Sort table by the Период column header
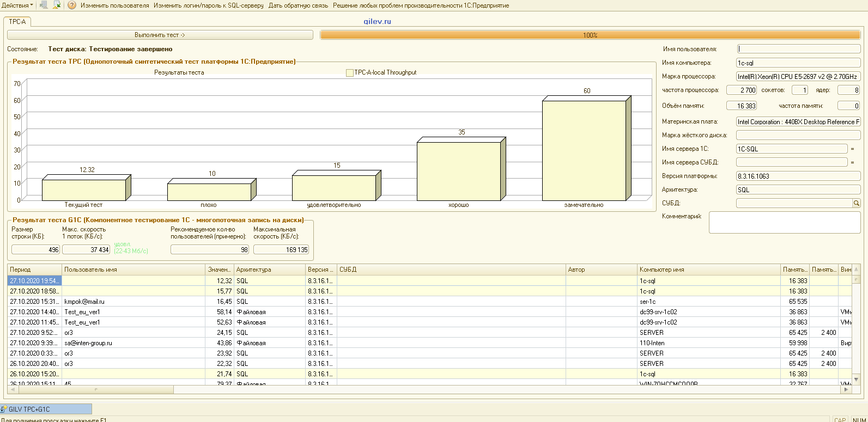Image resolution: width=868 pixels, height=422 pixels. pos(34,270)
